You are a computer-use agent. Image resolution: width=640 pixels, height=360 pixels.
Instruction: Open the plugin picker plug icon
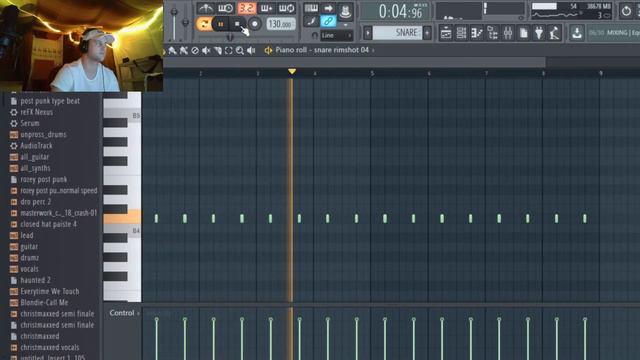(539, 33)
